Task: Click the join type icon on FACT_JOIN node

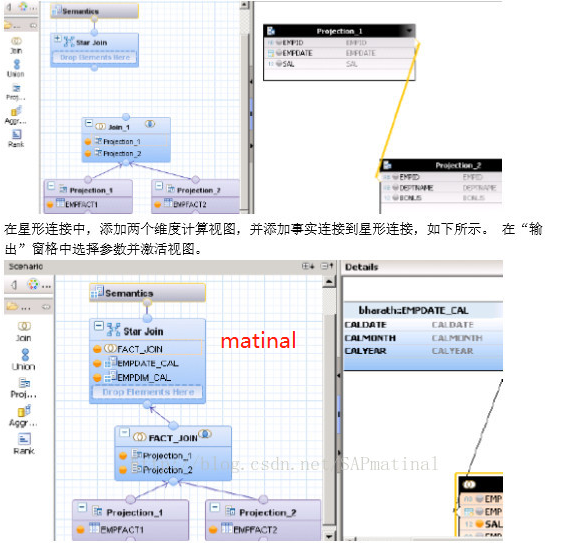Action: pos(205,434)
